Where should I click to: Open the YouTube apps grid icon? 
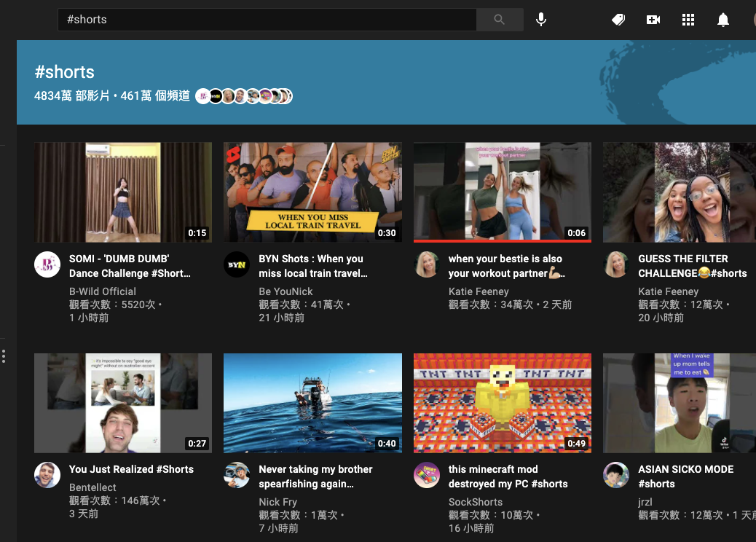(x=688, y=19)
